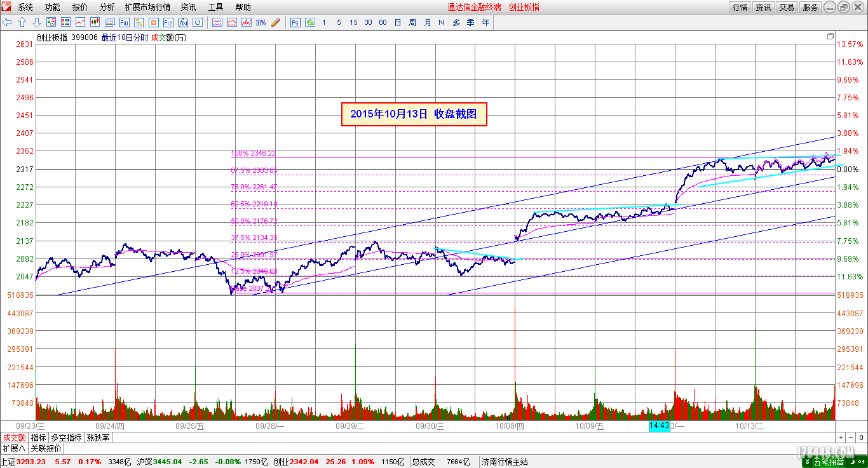Switch to the 多空指标 tab
Screen dimensions: 868x468
click(x=66, y=438)
